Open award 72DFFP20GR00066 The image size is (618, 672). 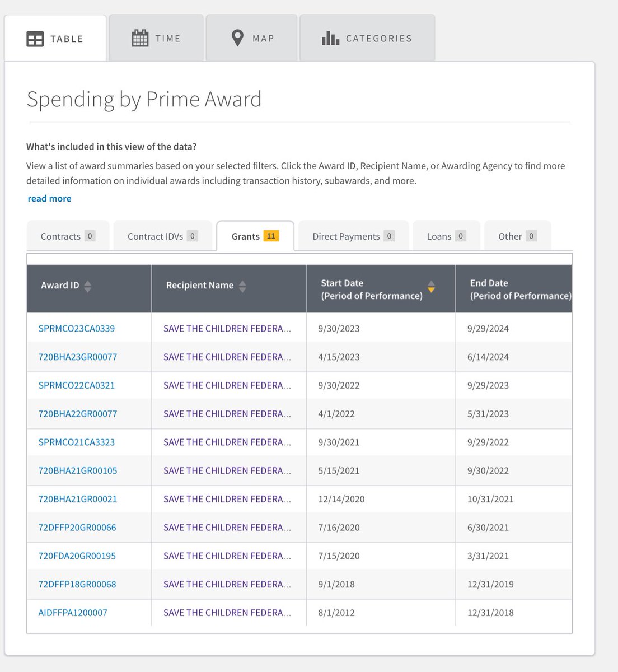pyautogui.click(x=77, y=528)
